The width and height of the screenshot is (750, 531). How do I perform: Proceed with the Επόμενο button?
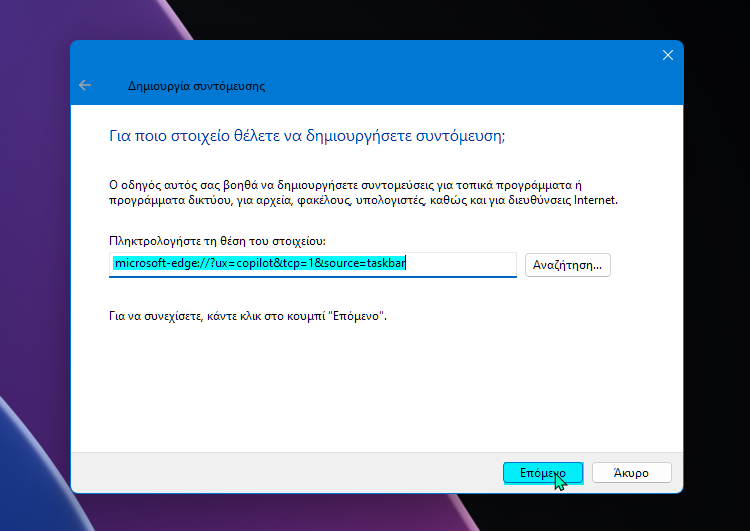click(x=543, y=473)
